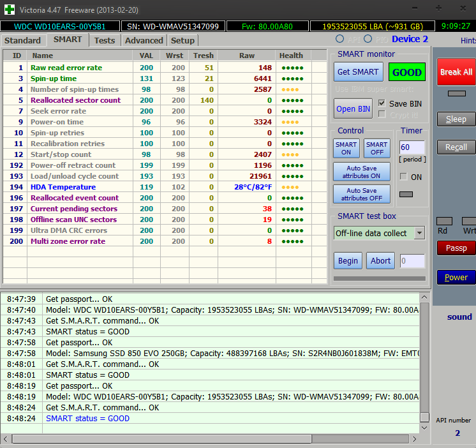Click the VAL column header
Viewport: 476px width, 448px height.
[x=146, y=56]
